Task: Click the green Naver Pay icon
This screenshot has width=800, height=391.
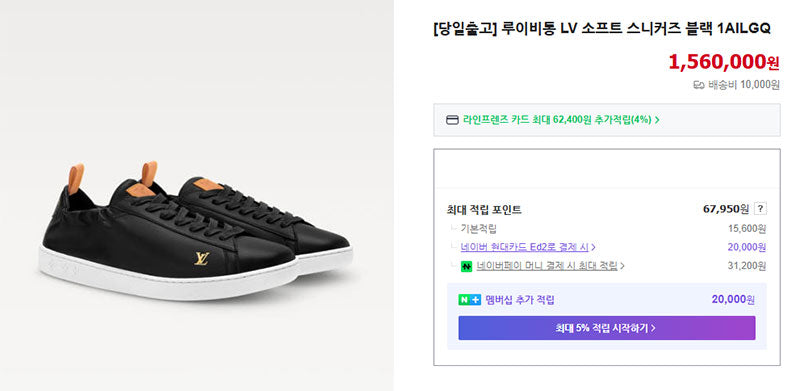Action: 466,266
